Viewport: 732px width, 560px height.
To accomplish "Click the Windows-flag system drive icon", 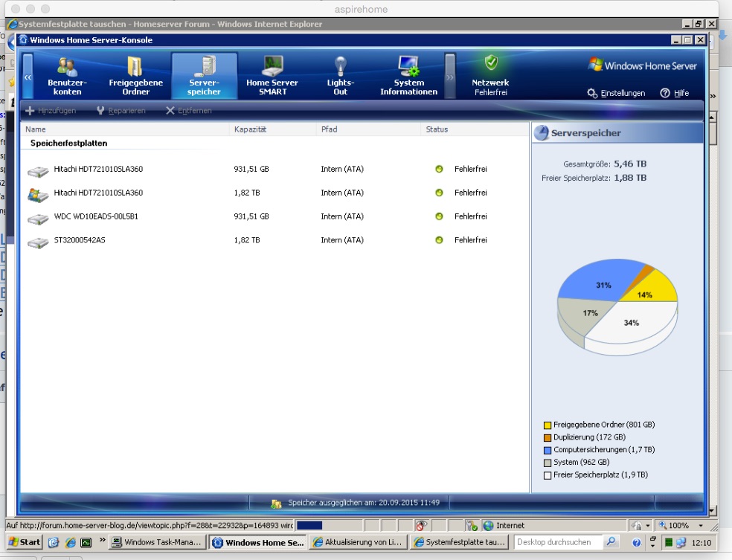I will (38, 195).
